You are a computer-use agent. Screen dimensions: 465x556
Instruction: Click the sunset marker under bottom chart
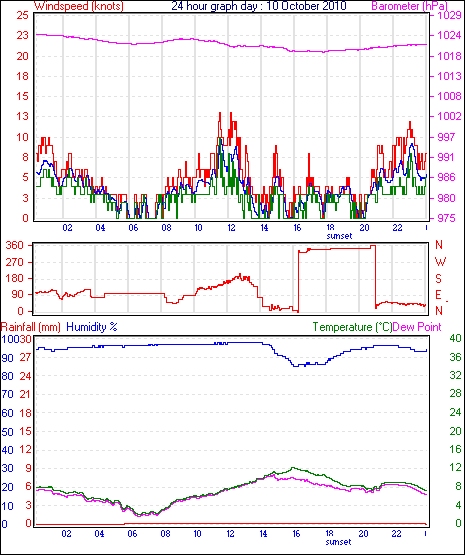click(x=338, y=542)
